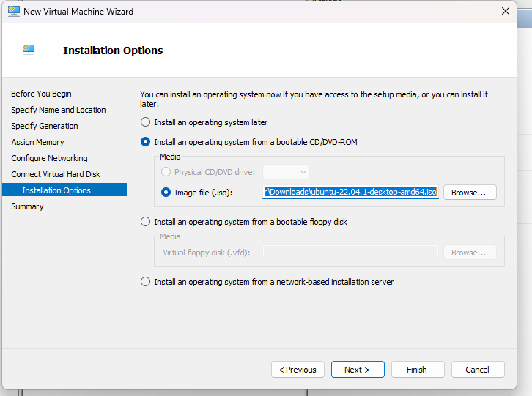532x396 pixels.
Task: Select install from bootable floppy disk
Action: click(145, 222)
